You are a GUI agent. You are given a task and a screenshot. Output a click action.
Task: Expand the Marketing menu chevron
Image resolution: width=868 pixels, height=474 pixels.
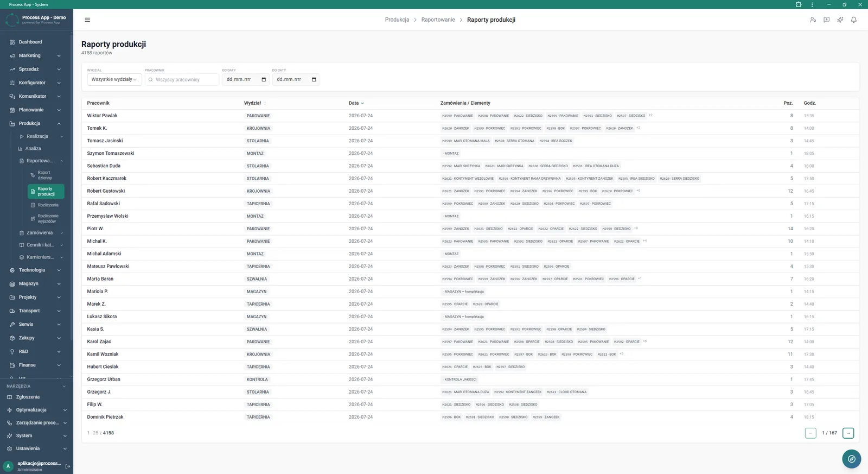pos(59,55)
